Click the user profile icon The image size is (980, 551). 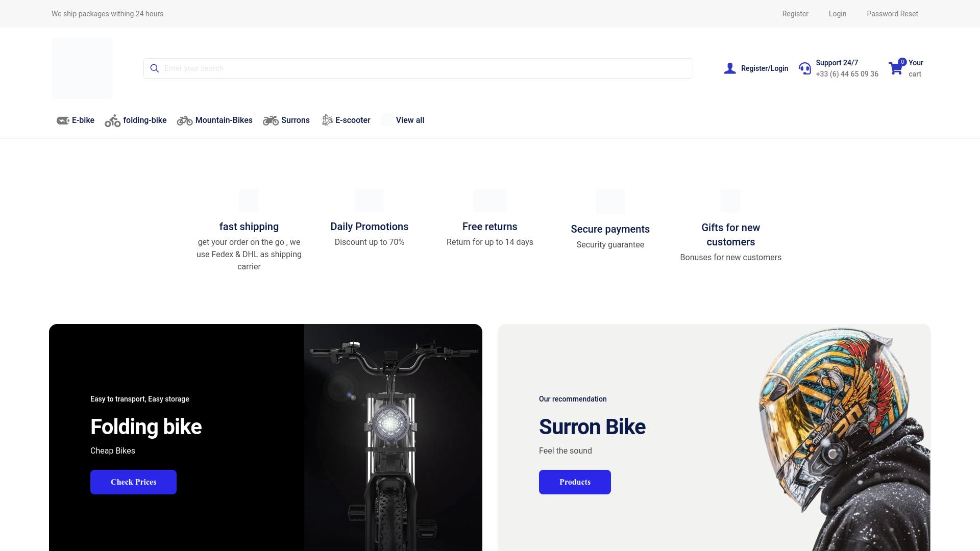point(730,68)
